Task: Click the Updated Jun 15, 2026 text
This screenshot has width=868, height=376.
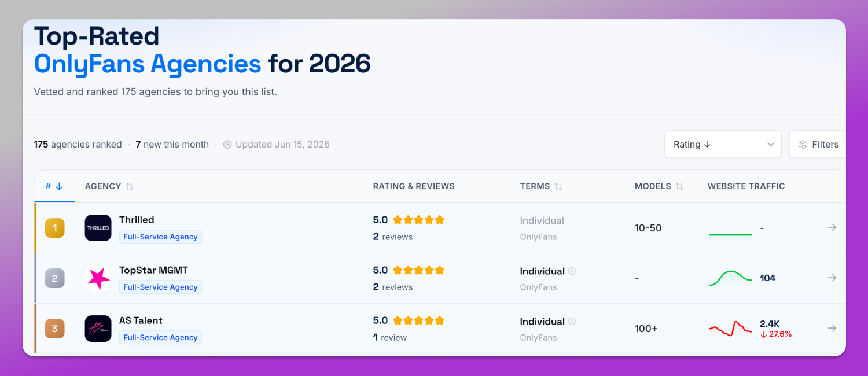Action: pyautogui.click(x=282, y=145)
